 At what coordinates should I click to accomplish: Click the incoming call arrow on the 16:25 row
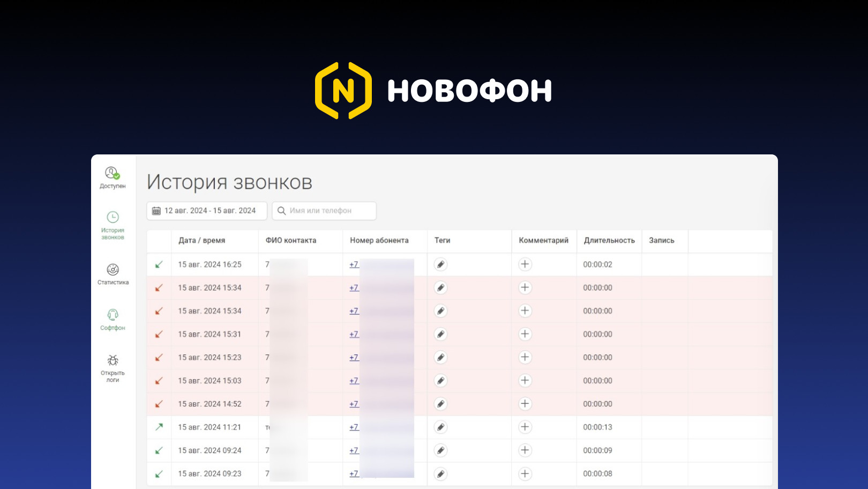point(159,264)
